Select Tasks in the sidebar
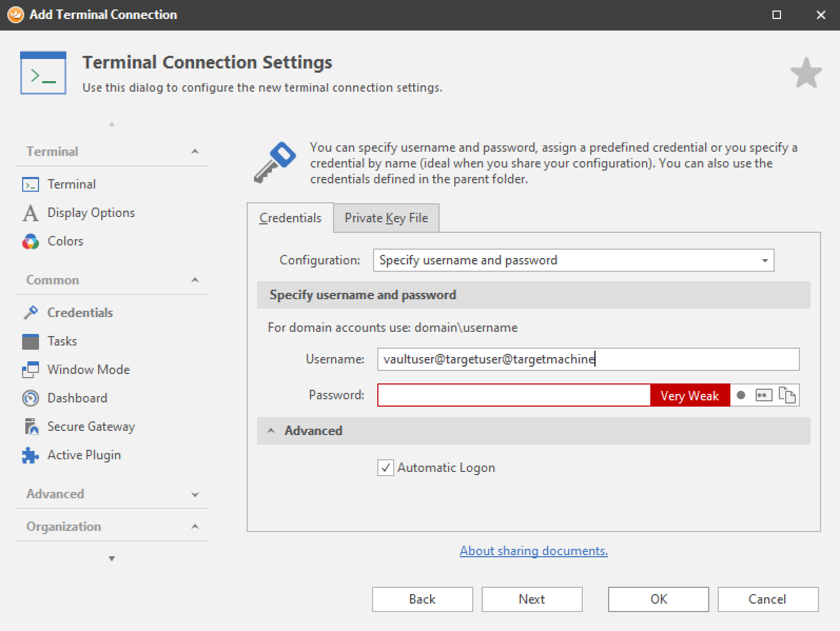 pyautogui.click(x=62, y=341)
